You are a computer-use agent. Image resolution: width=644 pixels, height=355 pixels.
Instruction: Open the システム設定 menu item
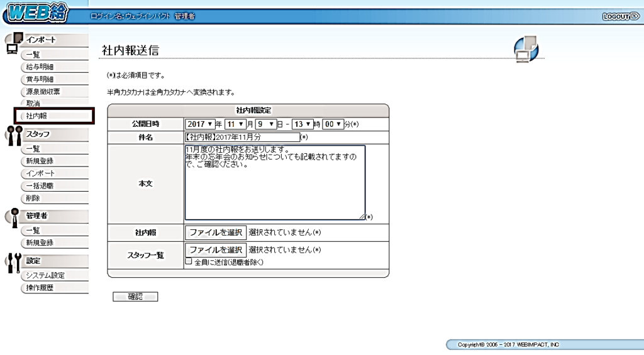[54, 275]
